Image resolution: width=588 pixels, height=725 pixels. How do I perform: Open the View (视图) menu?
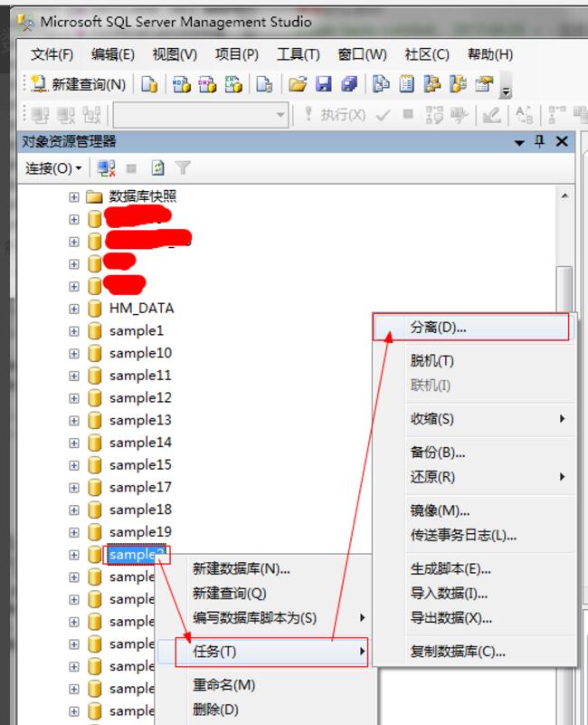click(x=175, y=54)
